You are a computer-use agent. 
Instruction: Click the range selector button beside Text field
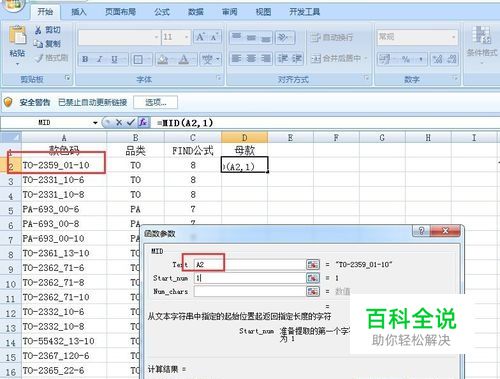[313, 265]
